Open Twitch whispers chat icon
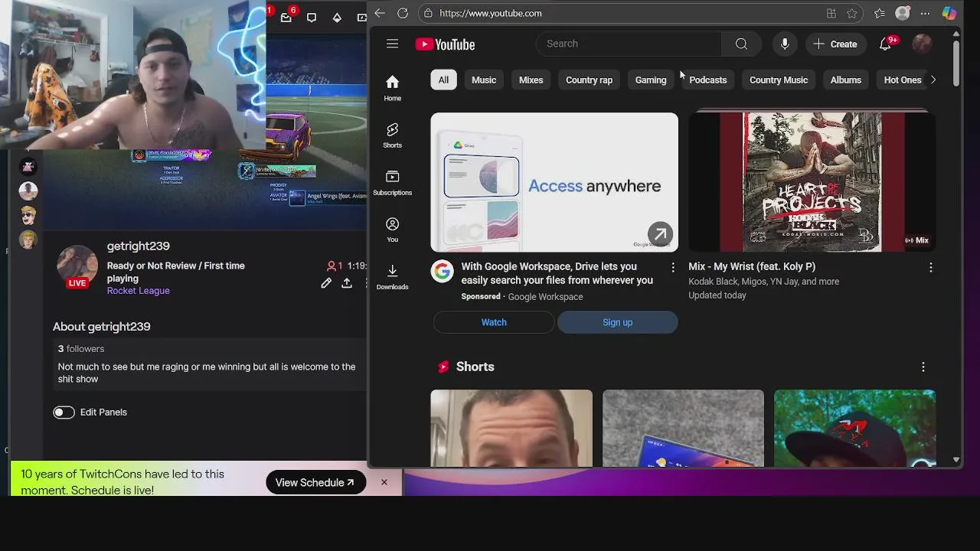980x551 pixels. point(312,17)
